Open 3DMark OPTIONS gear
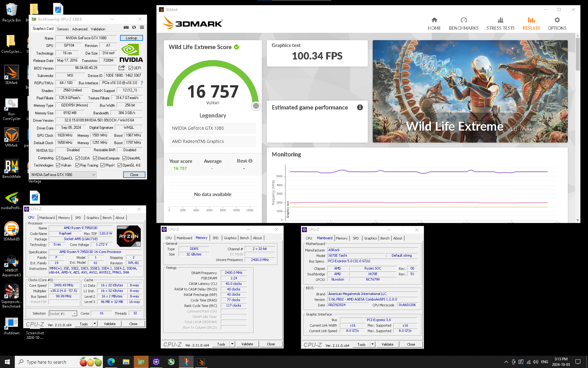 pos(557,24)
